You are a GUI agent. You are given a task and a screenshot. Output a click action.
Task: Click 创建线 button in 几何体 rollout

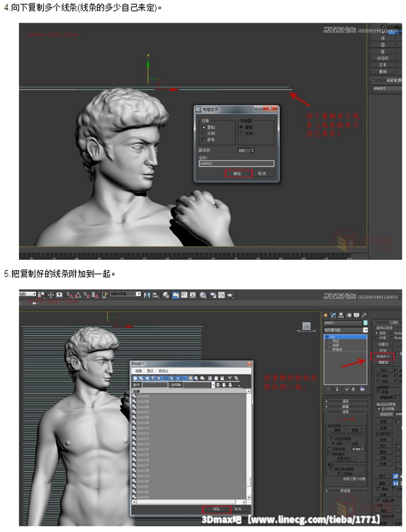[x=383, y=344]
